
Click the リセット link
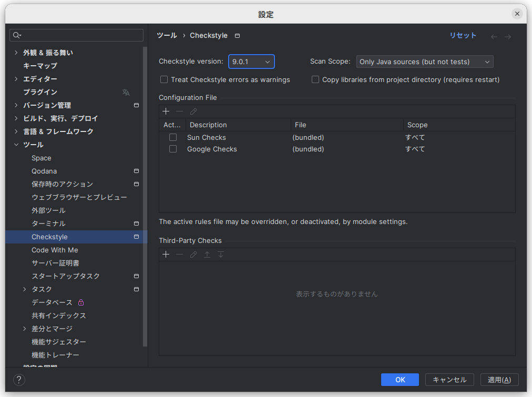pos(463,35)
